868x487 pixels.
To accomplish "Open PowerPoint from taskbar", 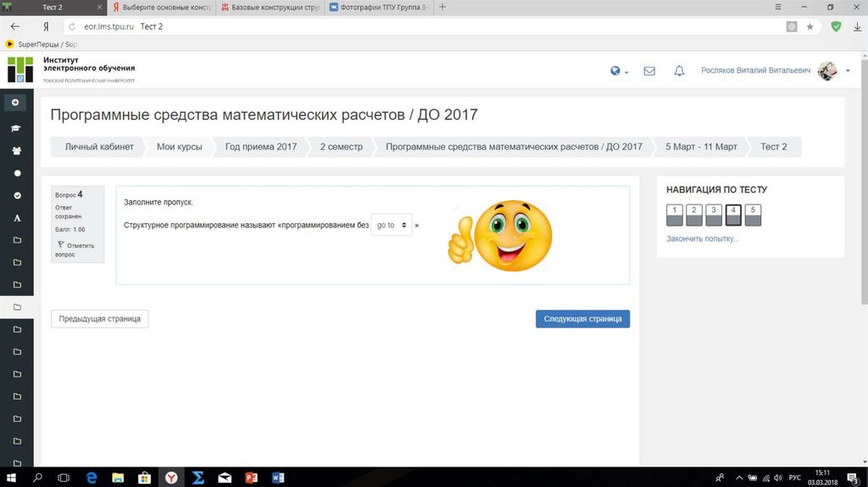I will 251,477.
